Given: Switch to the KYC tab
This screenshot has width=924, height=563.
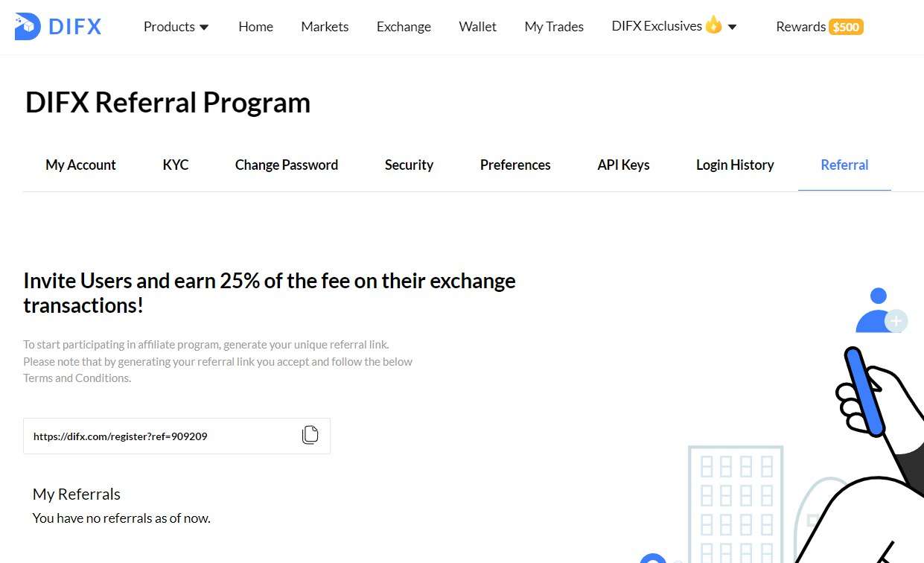Looking at the screenshot, I should click(x=176, y=165).
